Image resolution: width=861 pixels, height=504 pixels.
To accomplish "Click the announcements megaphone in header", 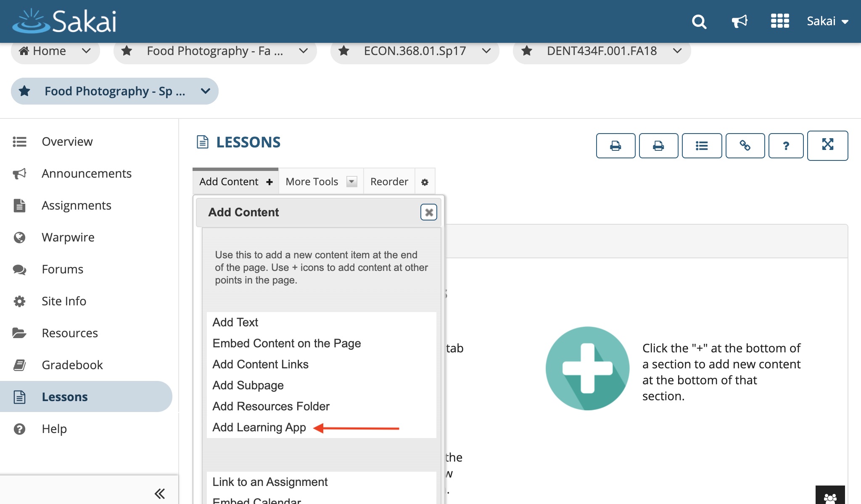I will [740, 21].
